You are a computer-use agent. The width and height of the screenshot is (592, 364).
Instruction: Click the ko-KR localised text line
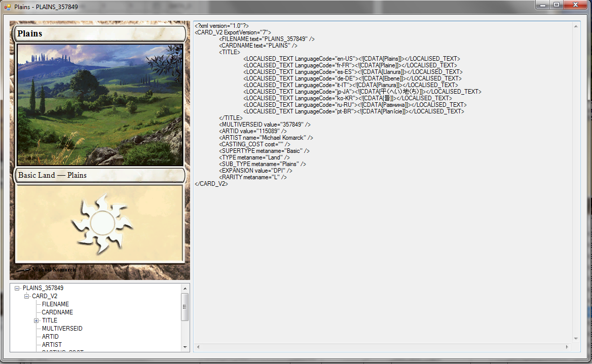point(347,98)
